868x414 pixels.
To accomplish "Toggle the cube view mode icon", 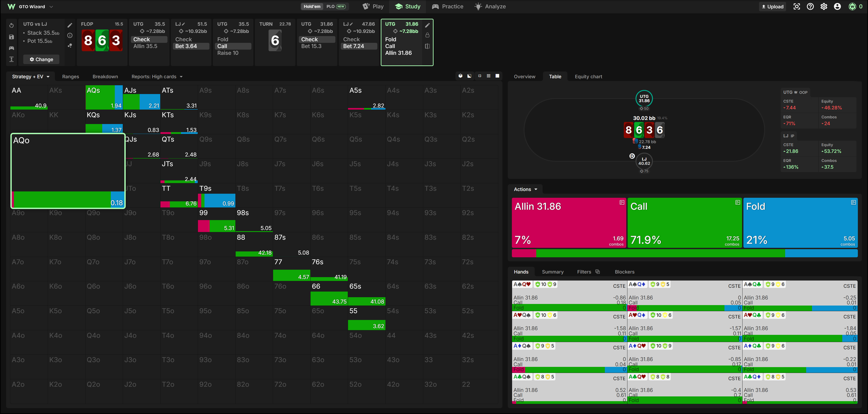I will [x=461, y=76].
